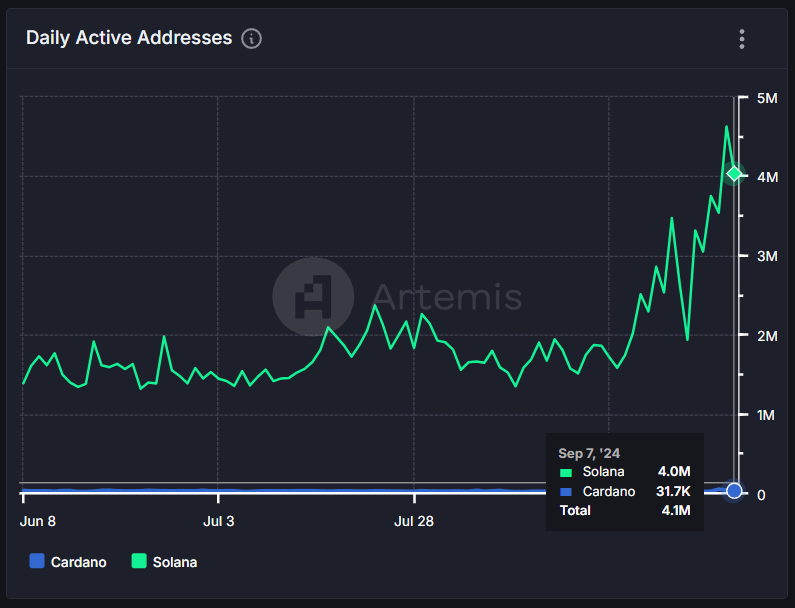Click the blue Cardano legend swatch

(37, 561)
